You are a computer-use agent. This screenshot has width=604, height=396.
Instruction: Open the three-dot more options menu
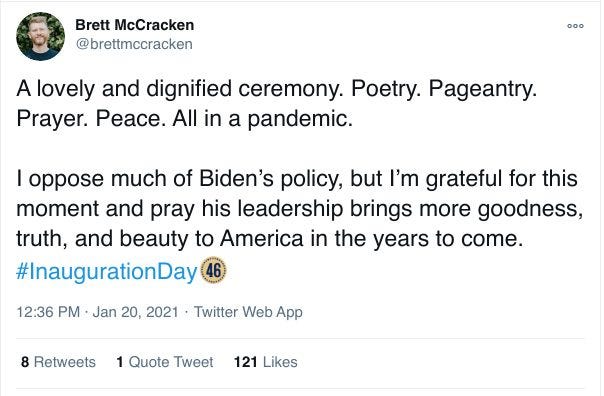575,26
